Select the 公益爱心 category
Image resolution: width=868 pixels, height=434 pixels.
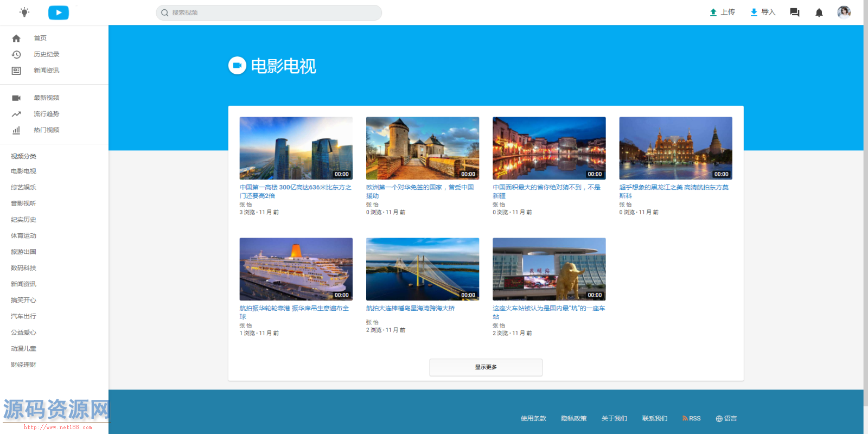(x=23, y=333)
